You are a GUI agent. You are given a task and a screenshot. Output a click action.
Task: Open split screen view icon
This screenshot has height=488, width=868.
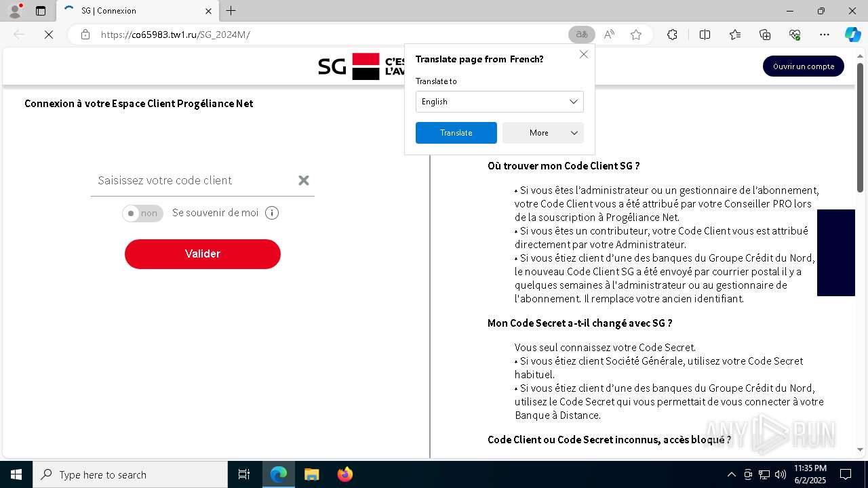705,35
